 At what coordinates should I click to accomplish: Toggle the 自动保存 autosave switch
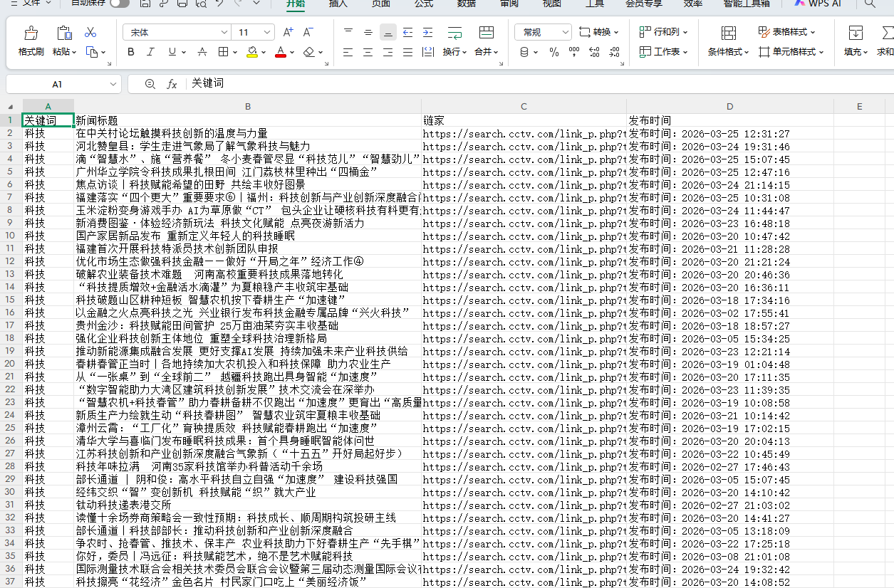pyautogui.click(x=120, y=4)
